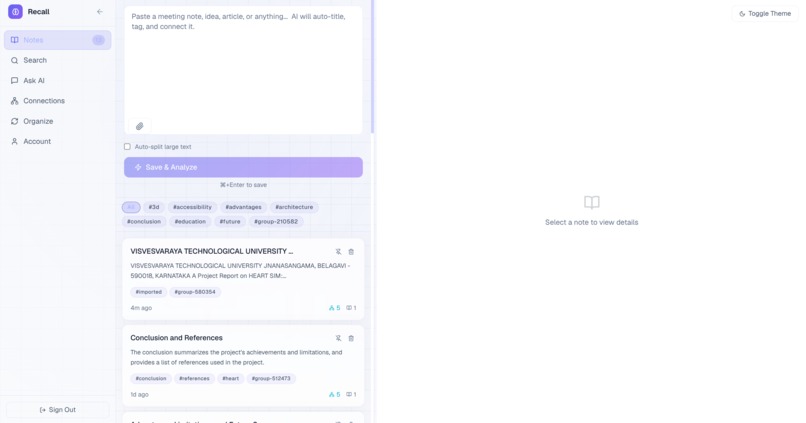The width and height of the screenshot is (806, 423).
Task: Filter notes by #group-210582 tag
Action: 276,222
